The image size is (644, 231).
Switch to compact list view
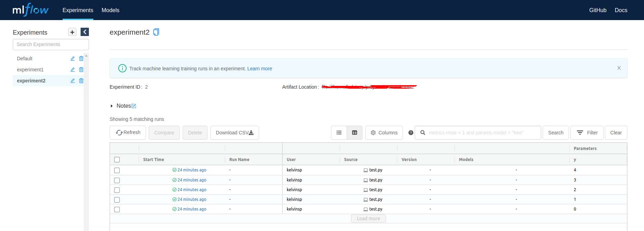click(339, 133)
